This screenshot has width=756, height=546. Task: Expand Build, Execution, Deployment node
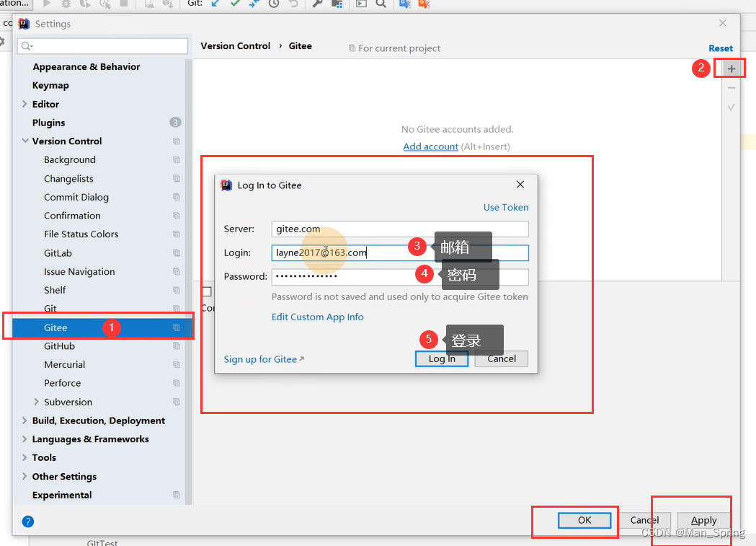click(24, 420)
